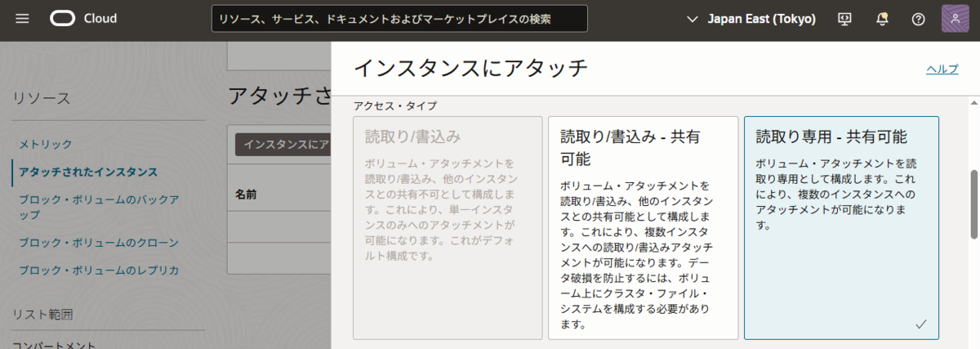The width and height of the screenshot is (980, 349).
Task: Open the user profile avatar menu
Action: (955, 19)
